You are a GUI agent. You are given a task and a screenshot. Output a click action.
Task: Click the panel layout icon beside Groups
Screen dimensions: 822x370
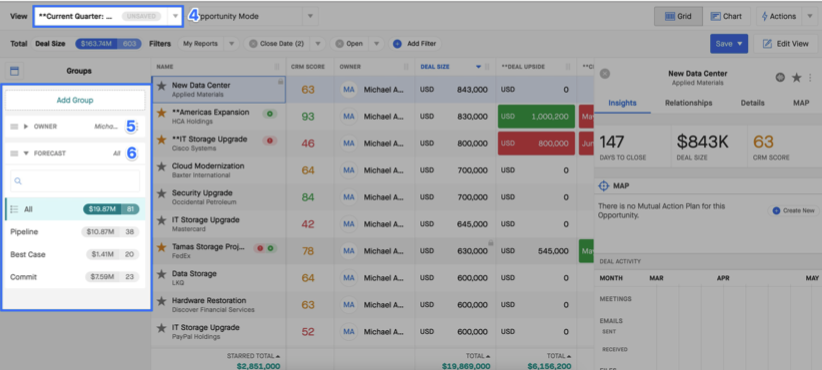(14, 71)
